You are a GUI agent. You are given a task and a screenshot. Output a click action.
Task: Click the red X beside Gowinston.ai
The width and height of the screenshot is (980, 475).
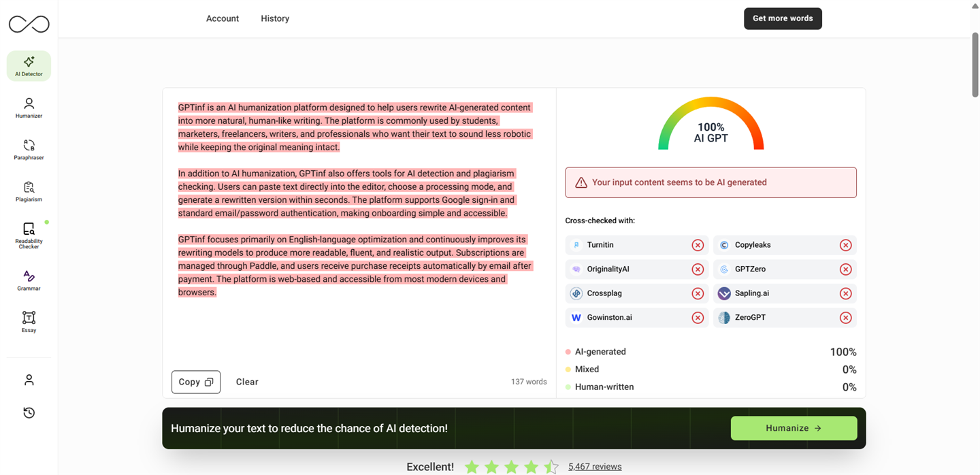698,318
